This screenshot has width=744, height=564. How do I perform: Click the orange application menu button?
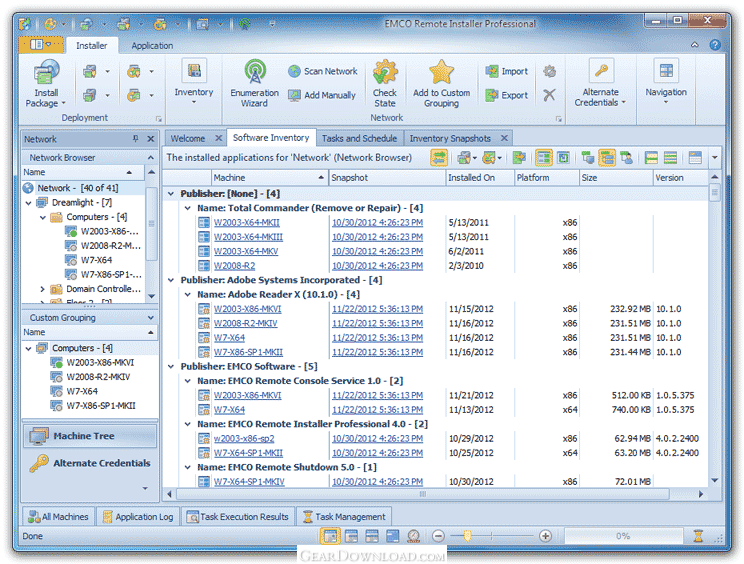[x=41, y=45]
